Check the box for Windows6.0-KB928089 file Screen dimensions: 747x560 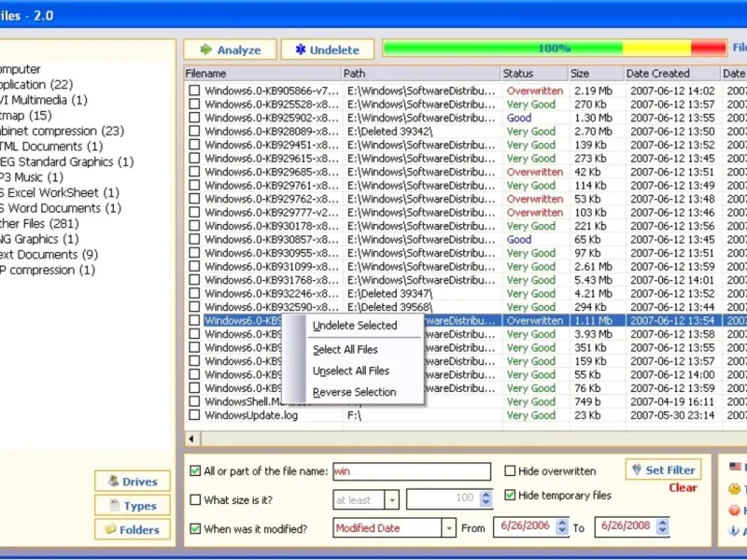tap(194, 131)
